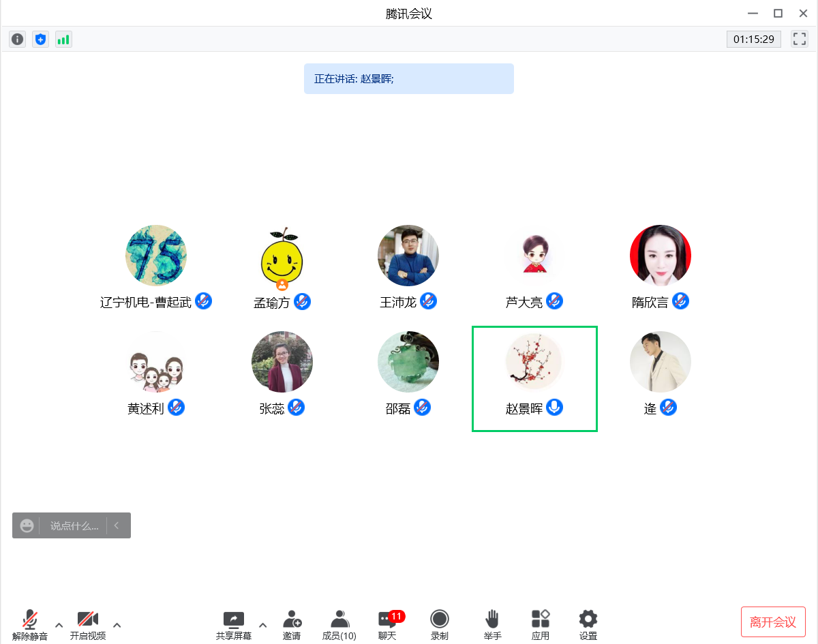This screenshot has width=818, height=644.
Task: Click 赵景晖's active microphone icon
Action: pos(555,408)
